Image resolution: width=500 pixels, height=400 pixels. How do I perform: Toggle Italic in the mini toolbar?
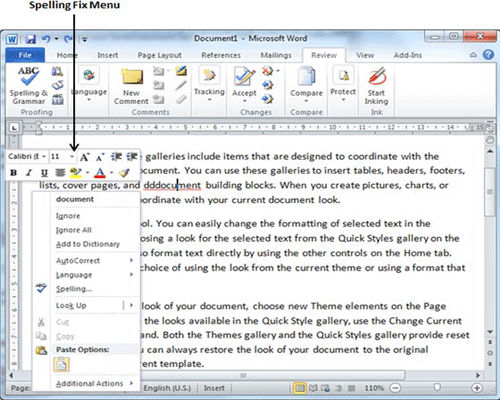29,173
